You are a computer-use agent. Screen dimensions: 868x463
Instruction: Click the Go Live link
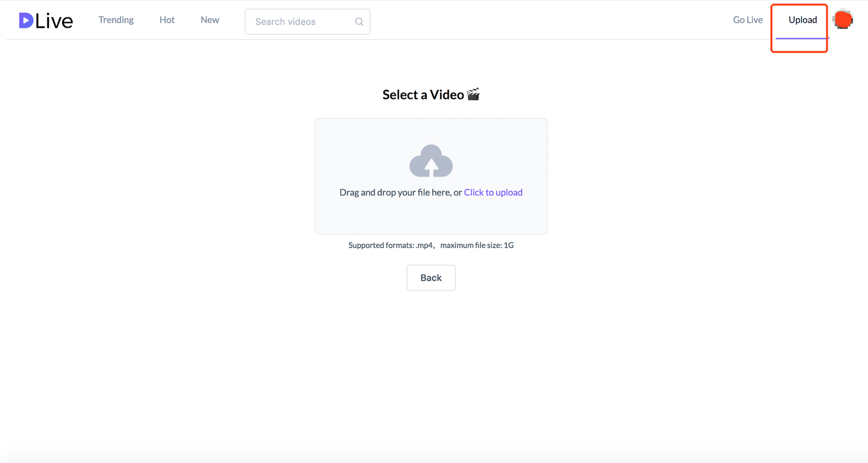coord(747,20)
